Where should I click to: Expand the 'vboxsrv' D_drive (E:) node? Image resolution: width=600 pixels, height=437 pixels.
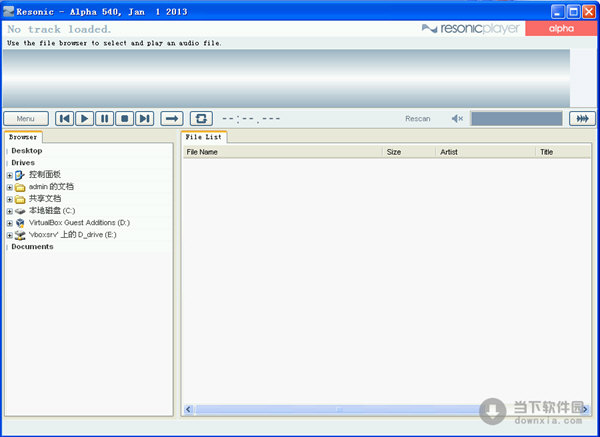[x=10, y=235]
